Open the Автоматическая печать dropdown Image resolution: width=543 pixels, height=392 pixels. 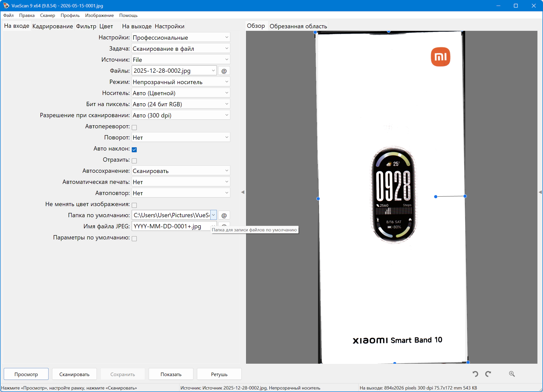pyautogui.click(x=181, y=182)
